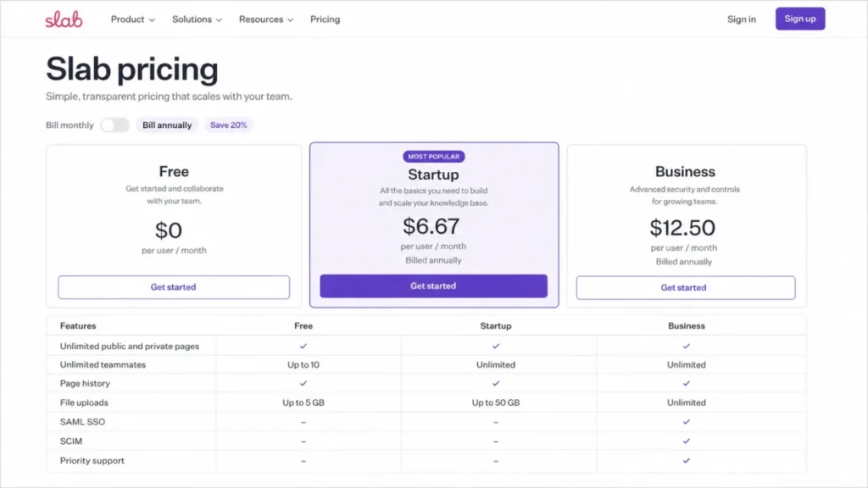Click the $0 price on the Free card
The height and width of the screenshot is (488, 868).
tap(169, 230)
